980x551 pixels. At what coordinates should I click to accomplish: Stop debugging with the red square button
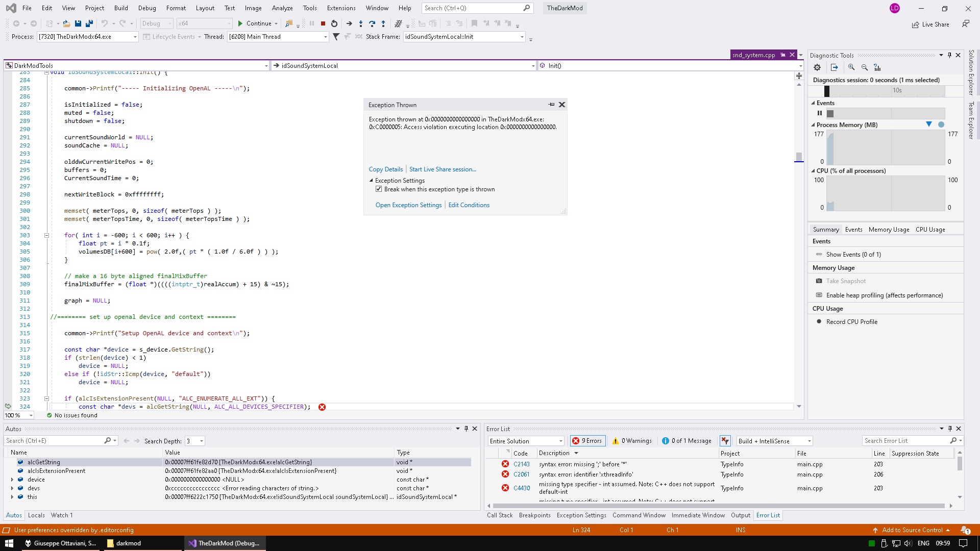coord(323,23)
